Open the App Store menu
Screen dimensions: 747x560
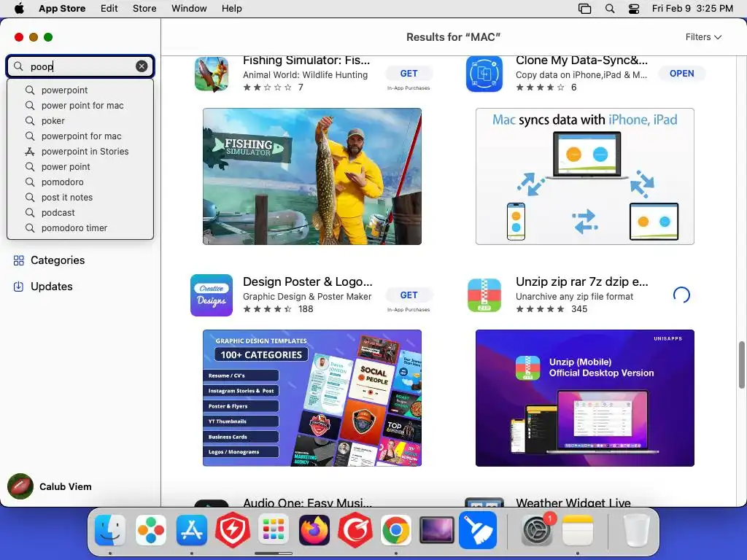pyautogui.click(x=62, y=9)
